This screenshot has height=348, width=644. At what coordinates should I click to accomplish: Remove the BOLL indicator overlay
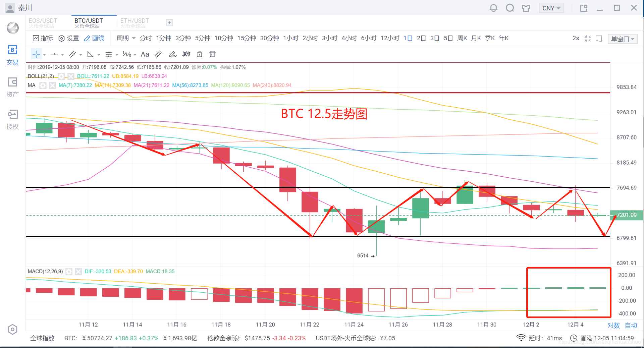coord(71,76)
